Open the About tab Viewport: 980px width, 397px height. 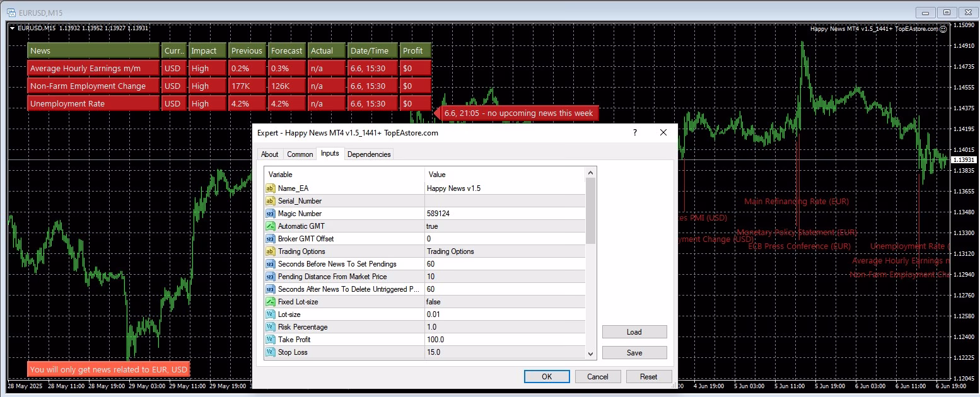[270, 154]
